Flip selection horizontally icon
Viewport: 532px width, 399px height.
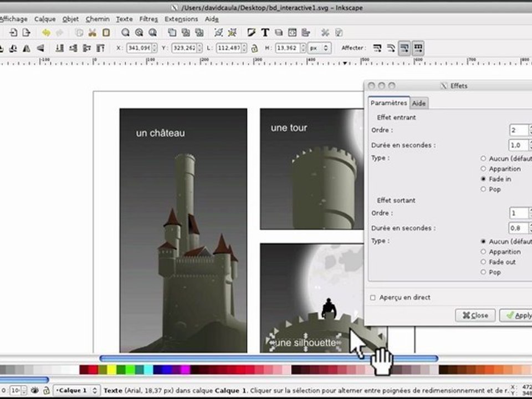[27, 48]
